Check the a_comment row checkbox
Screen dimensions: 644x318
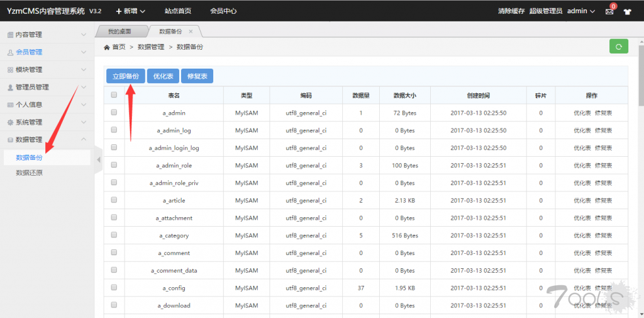[114, 252]
